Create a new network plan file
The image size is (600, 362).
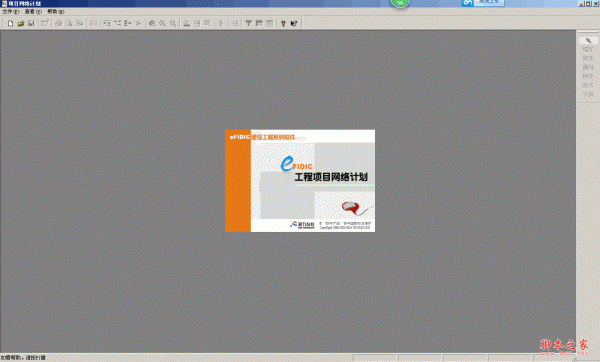(10, 23)
